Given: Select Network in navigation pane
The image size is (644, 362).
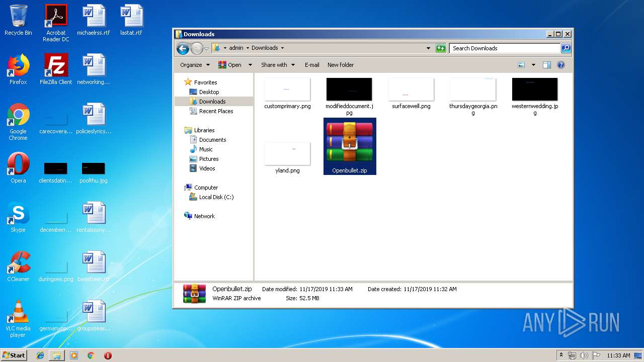Looking at the screenshot, I should click(200, 216).
